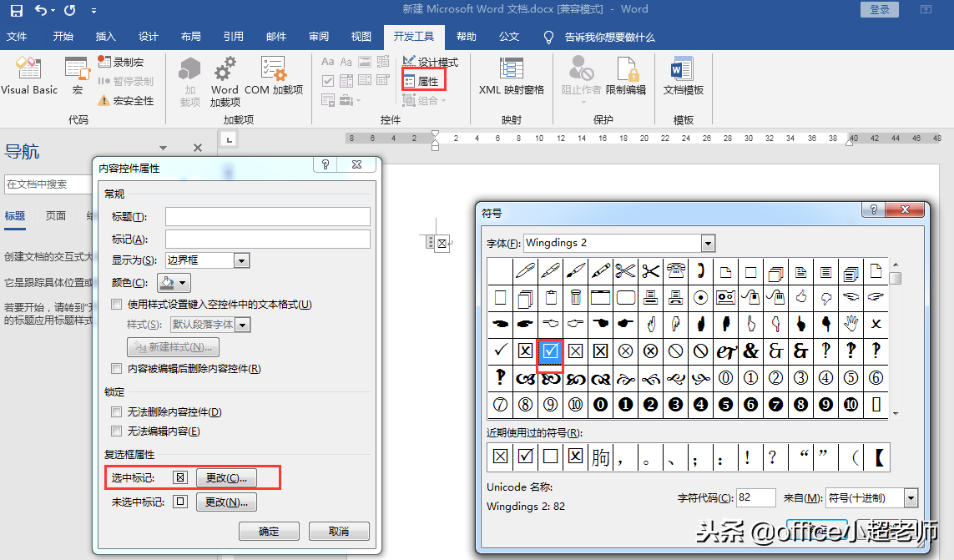Click the ruler's first-line indent marker
Screen dimensions: 954x560
435,134
